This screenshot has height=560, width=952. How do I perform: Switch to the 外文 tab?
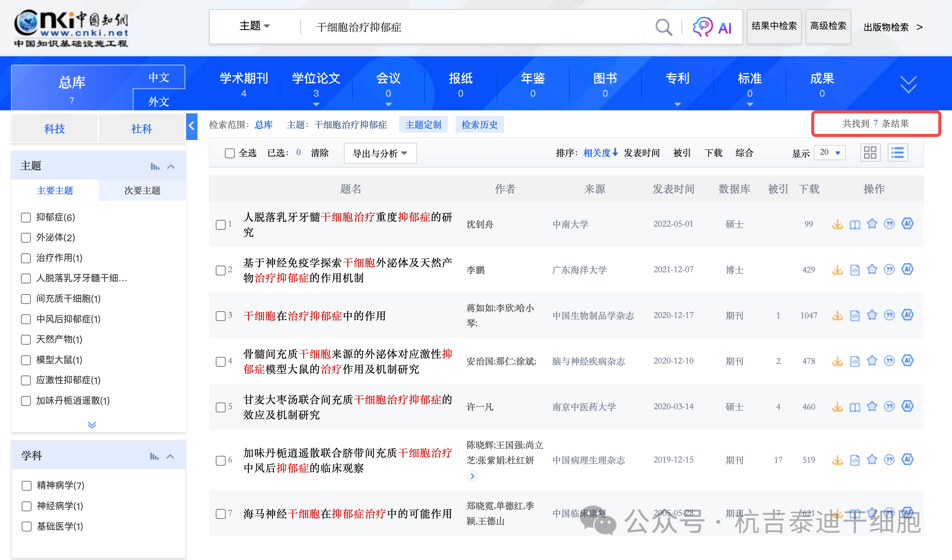point(158,102)
